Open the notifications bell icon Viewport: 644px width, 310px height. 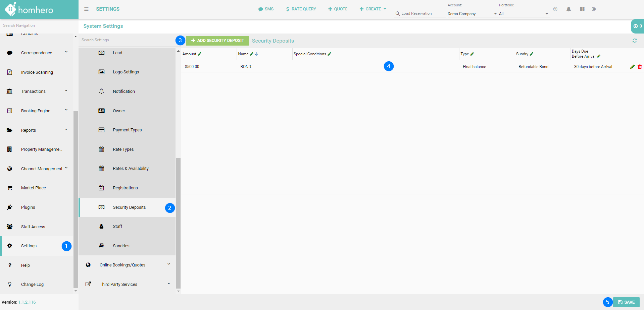[x=568, y=9]
